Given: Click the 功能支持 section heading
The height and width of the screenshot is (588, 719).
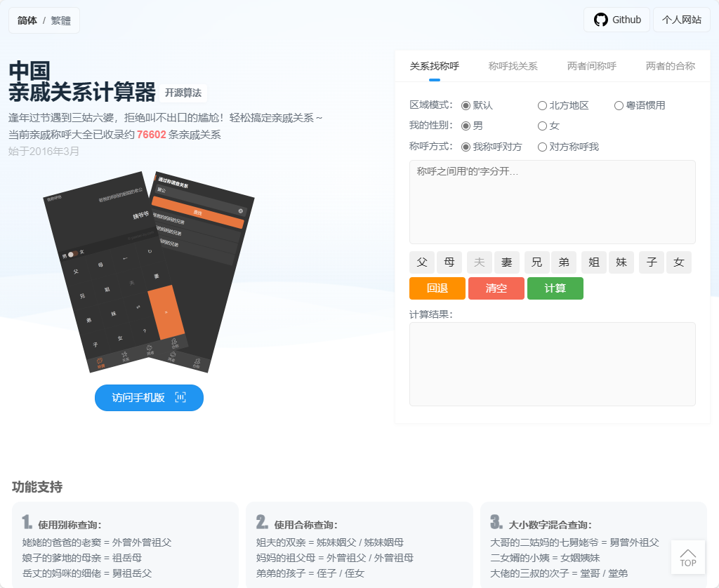Looking at the screenshot, I should click(x=37, y=487).
